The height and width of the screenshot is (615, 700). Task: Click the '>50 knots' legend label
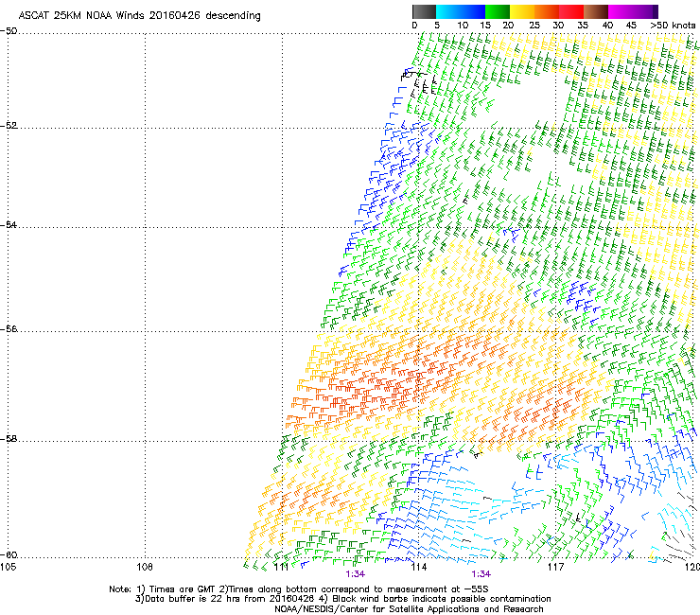click(673, 26)
